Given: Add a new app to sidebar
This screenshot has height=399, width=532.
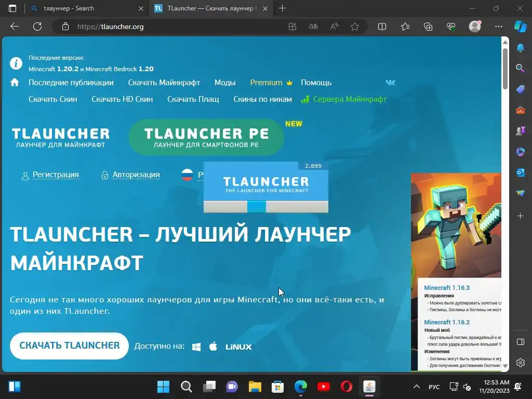Looking at the screenshot, I should coord(521,216).
